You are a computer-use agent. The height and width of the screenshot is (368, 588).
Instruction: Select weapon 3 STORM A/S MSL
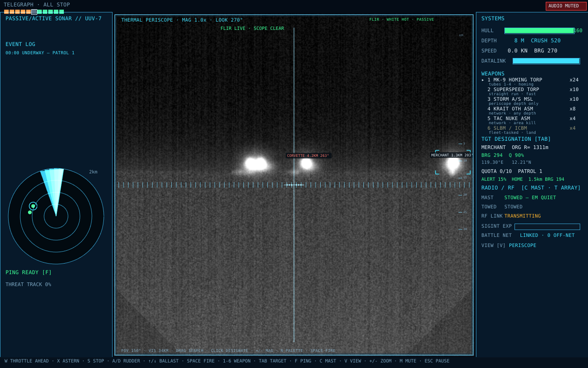coord(510,99)
